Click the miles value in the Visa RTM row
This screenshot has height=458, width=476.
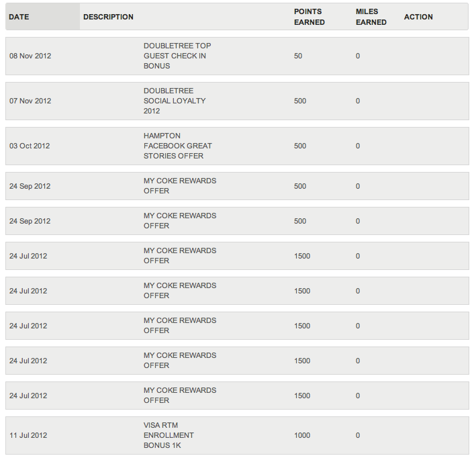(x=358, y=435)
